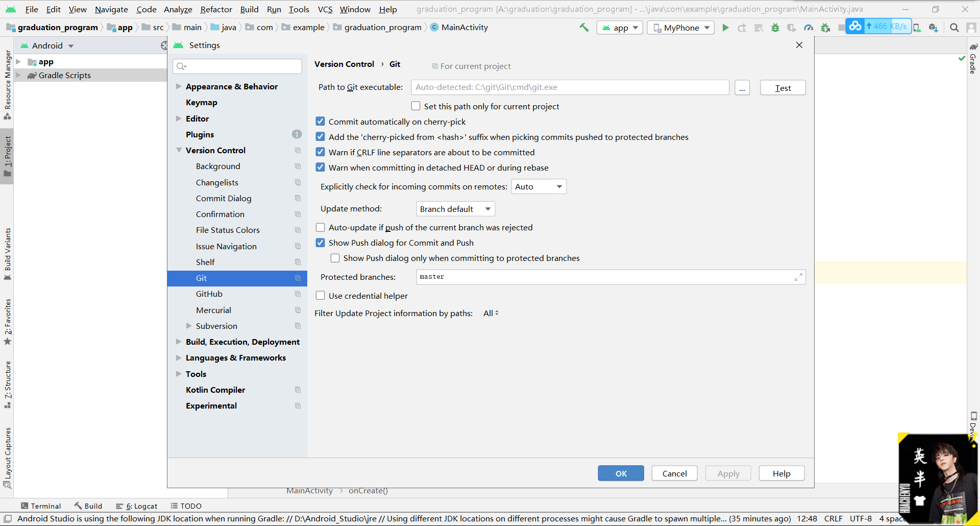Run the app with green play icon
The width and height of the screenshot is (980, 526).
tap(725, 28)
